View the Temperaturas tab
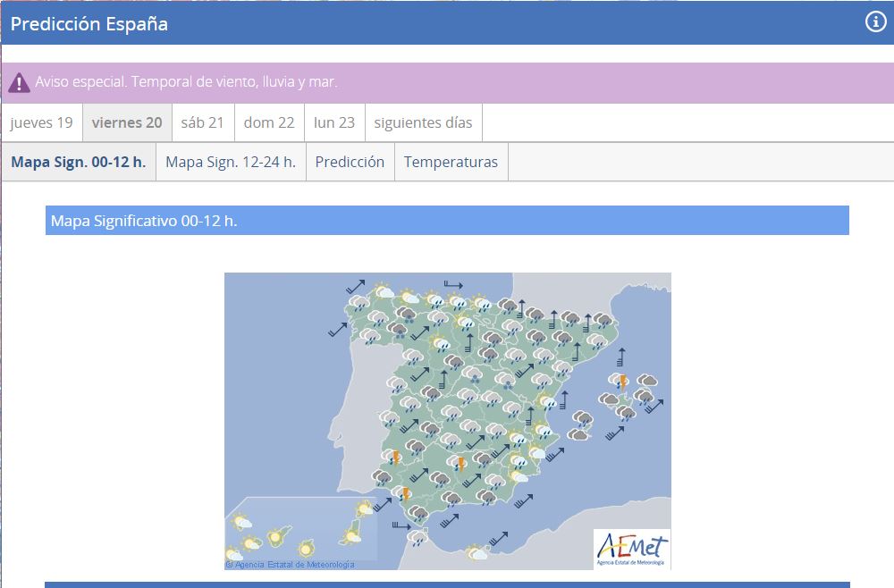 451,162
